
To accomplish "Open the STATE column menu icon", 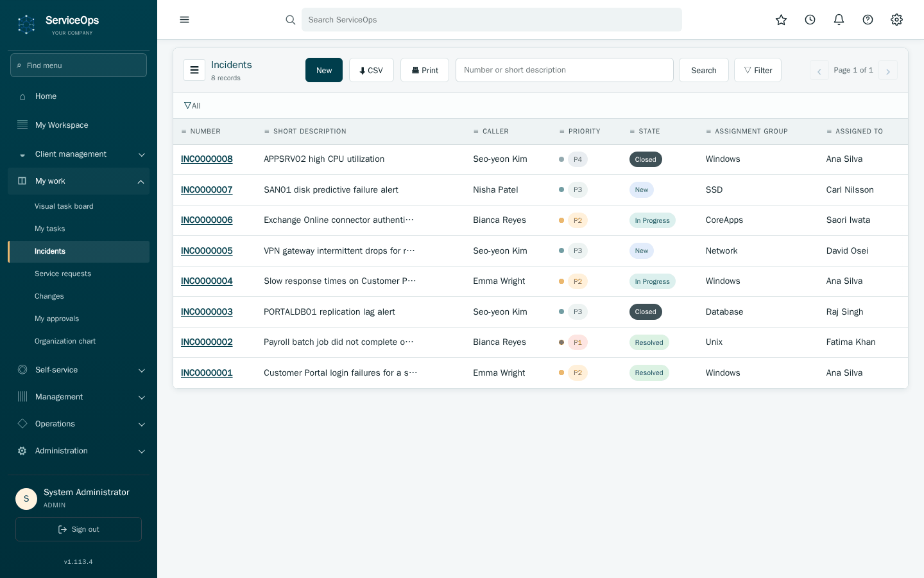I will point(632,132).
